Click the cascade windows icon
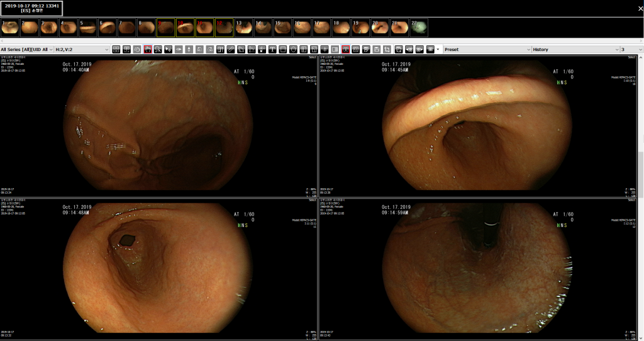 click(x=398, y=49)
